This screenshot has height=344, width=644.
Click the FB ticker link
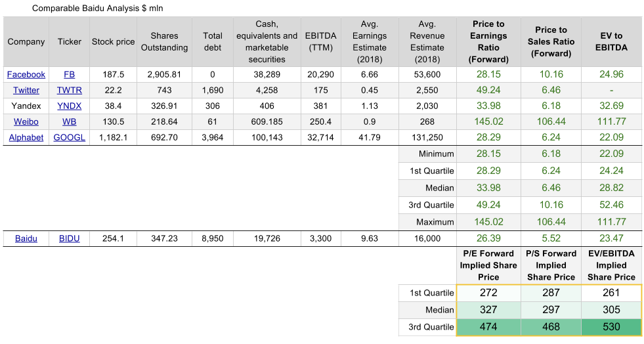coord(69,74)
